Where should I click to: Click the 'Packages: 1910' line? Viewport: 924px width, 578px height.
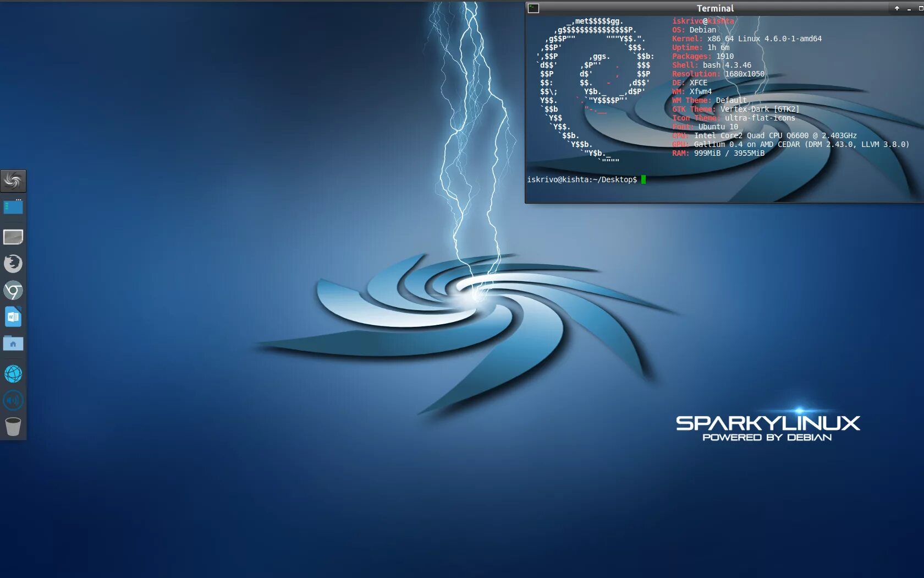pyautogui.click(x=703, y=56)
